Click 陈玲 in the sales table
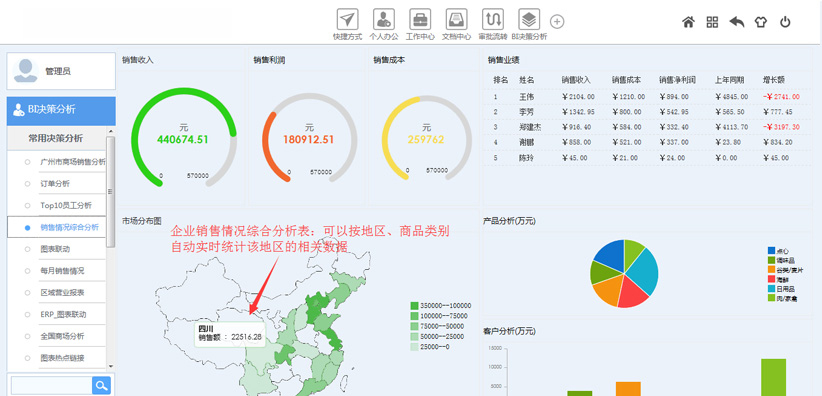 pos(526,157)
